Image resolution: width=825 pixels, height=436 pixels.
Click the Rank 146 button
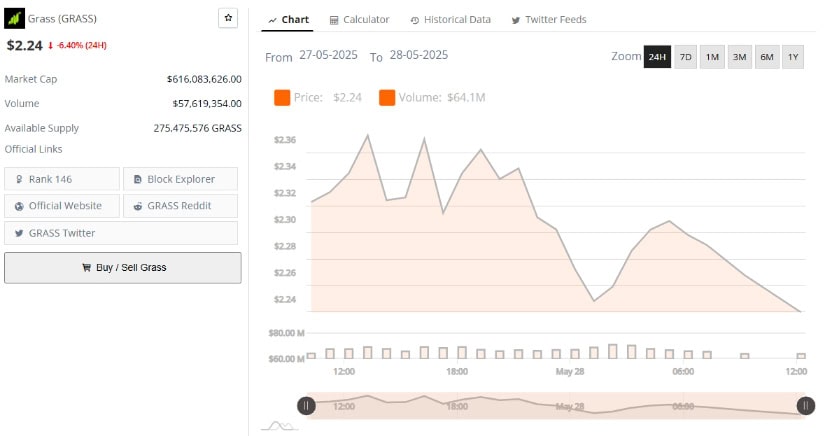point(62,179)
